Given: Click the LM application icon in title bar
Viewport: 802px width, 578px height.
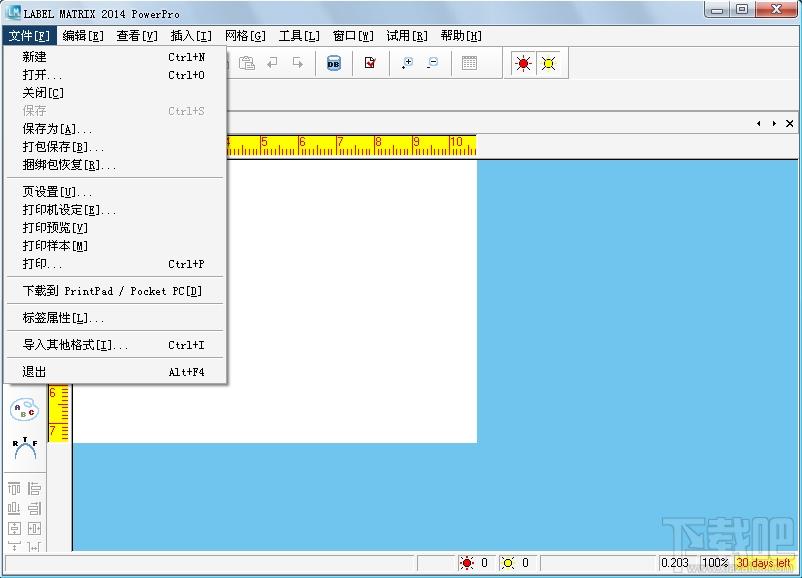Looking at the screenshot, I should click(13, 12).
